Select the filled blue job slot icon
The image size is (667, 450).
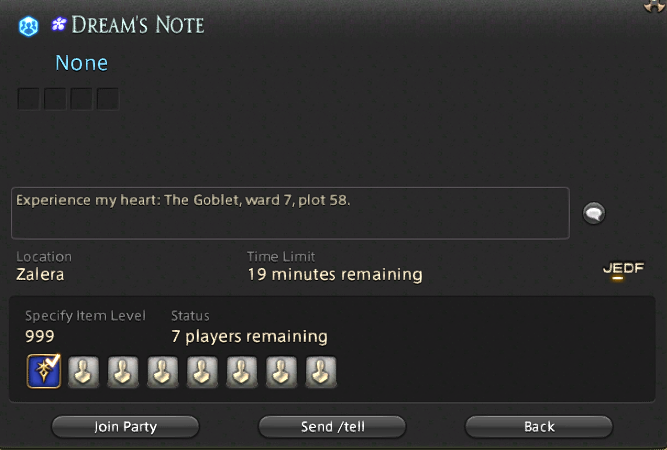pos(44,371)
